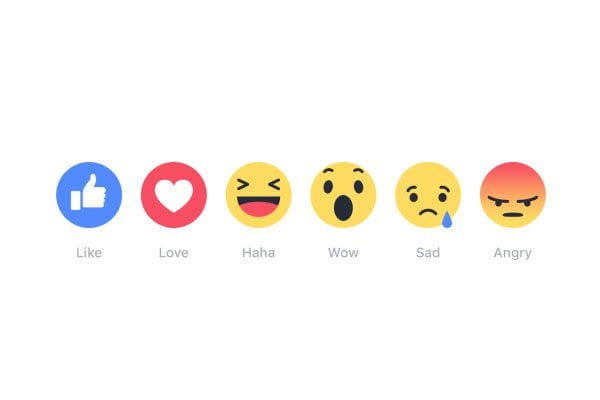Pick the Wow surprised face reaction
The height and width of the screenshot is (400, 600).
tap(343, 195)
